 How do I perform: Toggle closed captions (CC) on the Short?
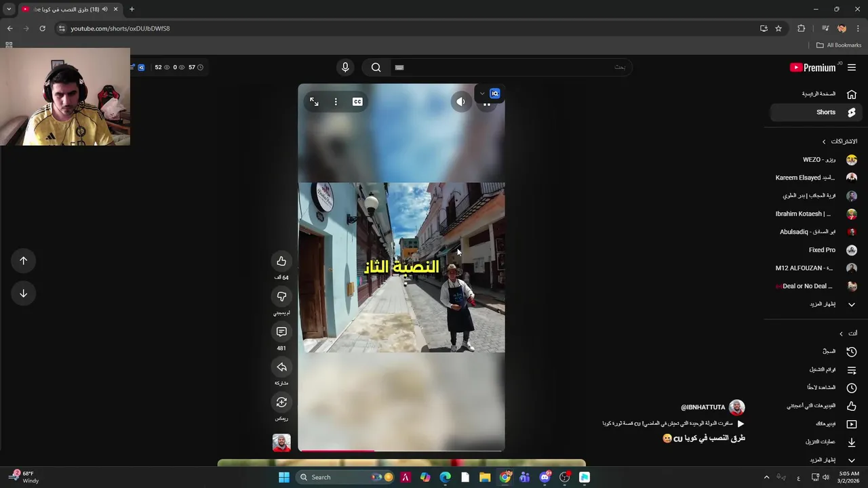pos(357,102)
